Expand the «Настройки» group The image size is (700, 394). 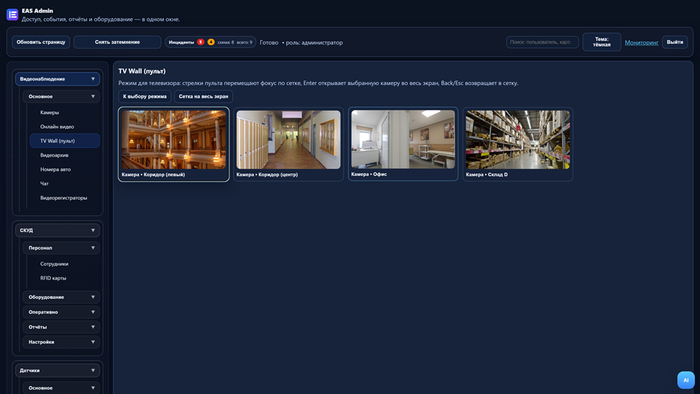61,342
